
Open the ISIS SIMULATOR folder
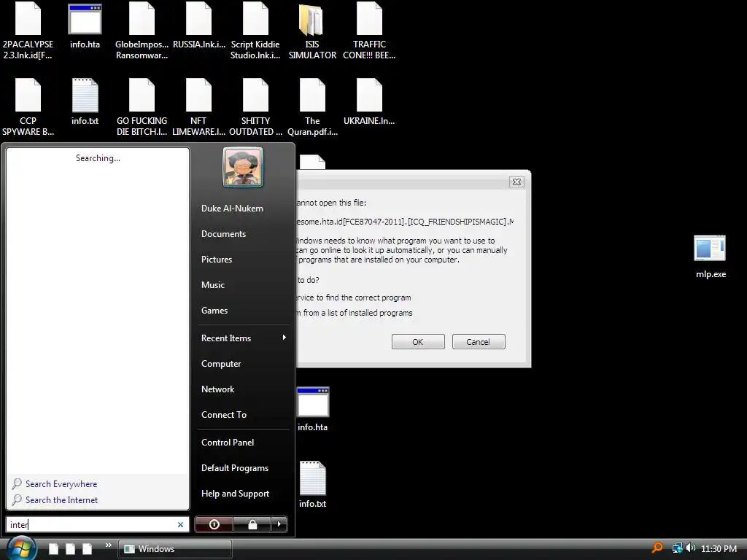tap(312, 31)
